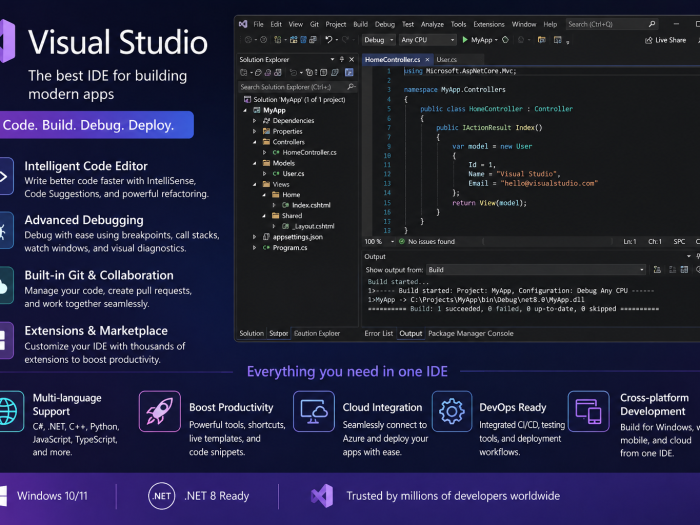Viewport: 700px width, 525px height.
Task: Expand the Properties node arrow
Action: coord(254,131)
